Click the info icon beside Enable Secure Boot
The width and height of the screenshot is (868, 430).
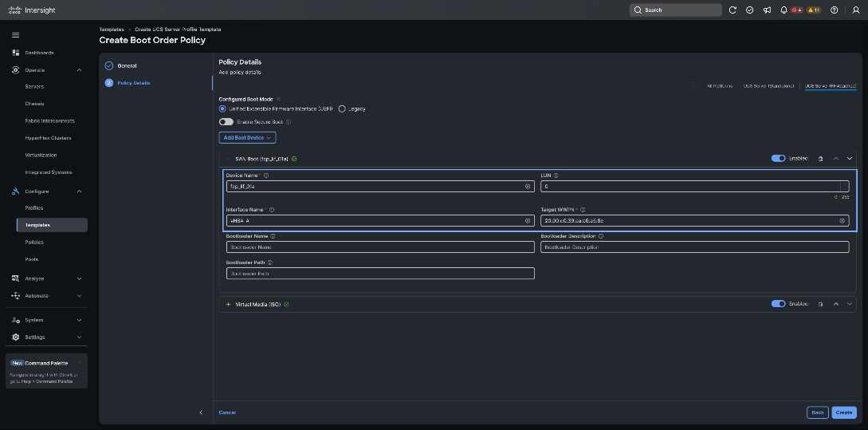pos(289,122)
